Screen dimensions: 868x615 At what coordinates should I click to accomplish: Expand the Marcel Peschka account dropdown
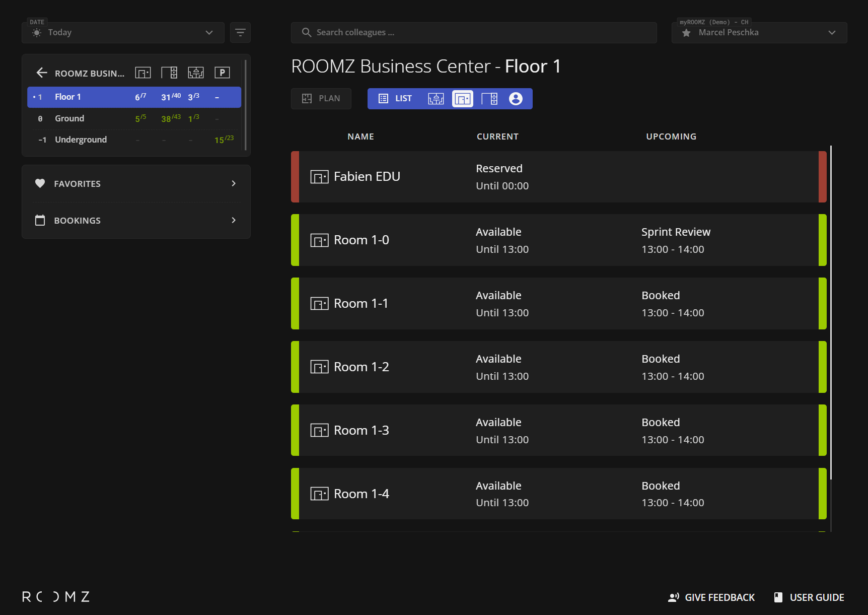coord(831,33)
